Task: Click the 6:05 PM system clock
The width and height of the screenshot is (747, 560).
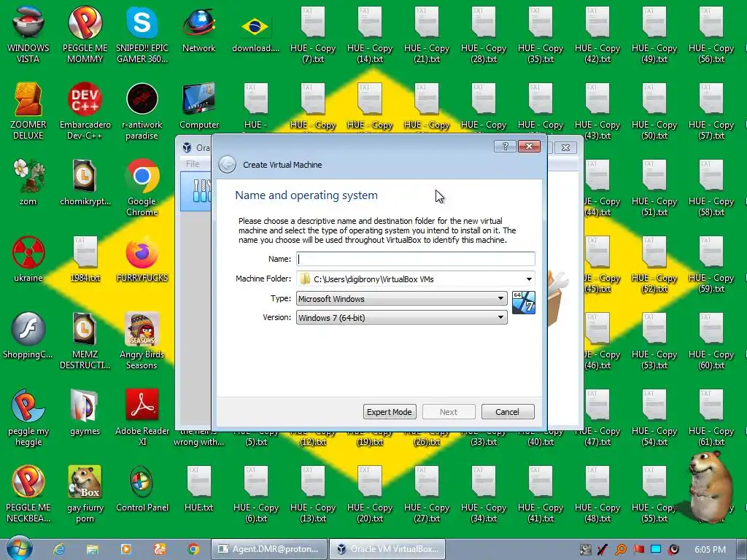Action: point(710,550)
